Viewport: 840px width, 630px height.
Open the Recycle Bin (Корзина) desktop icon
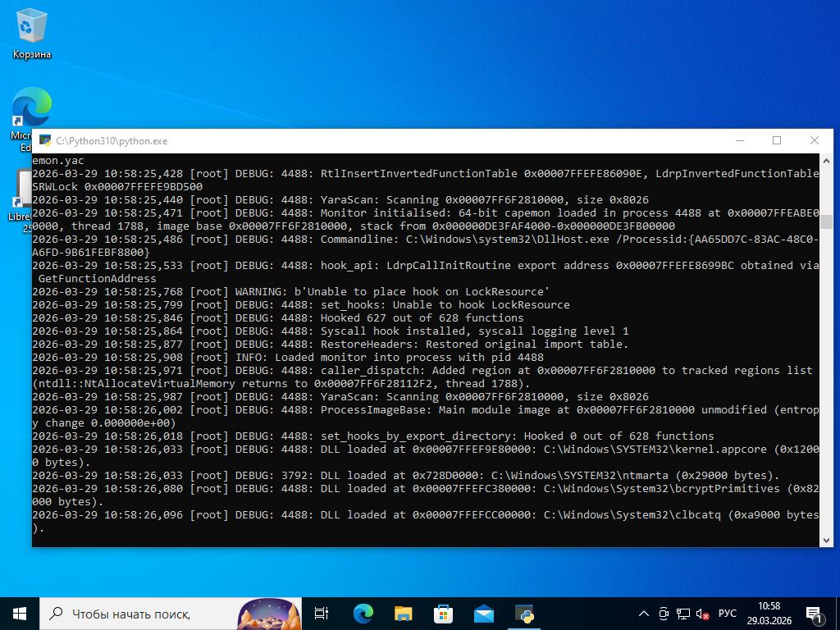point(31,34)
